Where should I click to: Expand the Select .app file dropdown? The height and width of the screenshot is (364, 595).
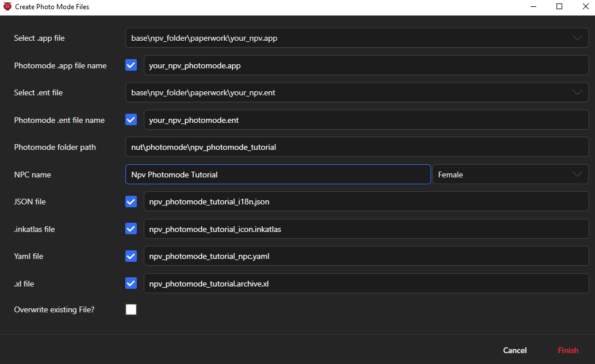(577, 38)
